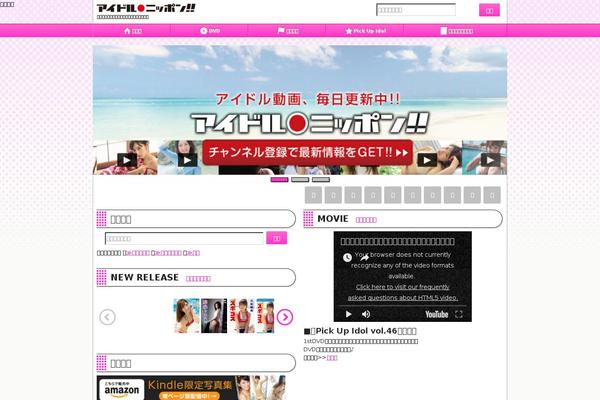This screenshot has width=600, height=400.
Task: Click the video title at top of player
Action: coord(397,242)
